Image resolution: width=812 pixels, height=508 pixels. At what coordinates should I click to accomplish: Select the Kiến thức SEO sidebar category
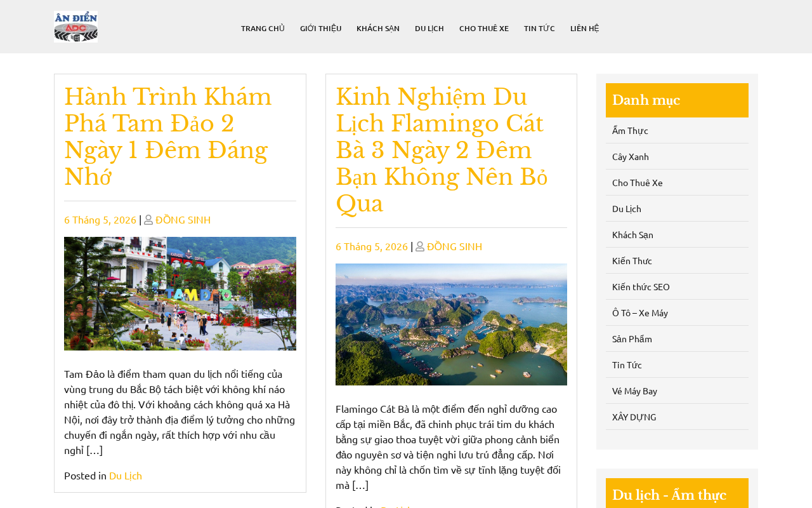641,286
